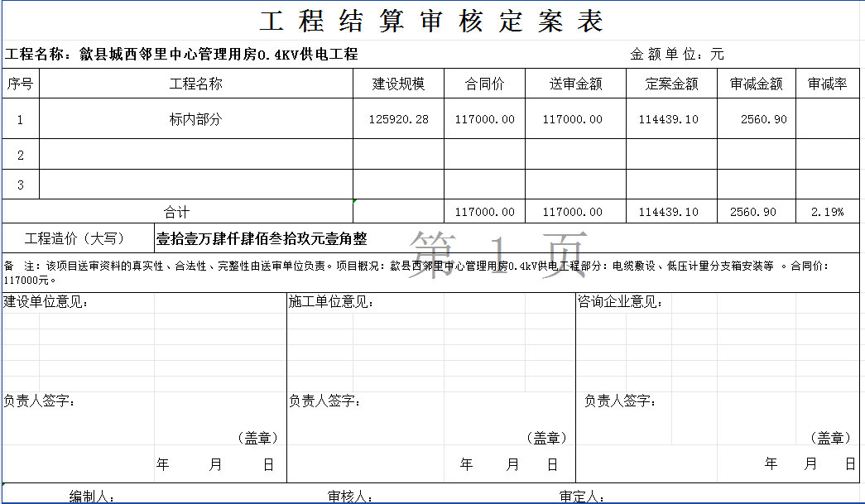Select the 序号 header cell
Viewport: 865px width, 504px height.
[21, 84]
